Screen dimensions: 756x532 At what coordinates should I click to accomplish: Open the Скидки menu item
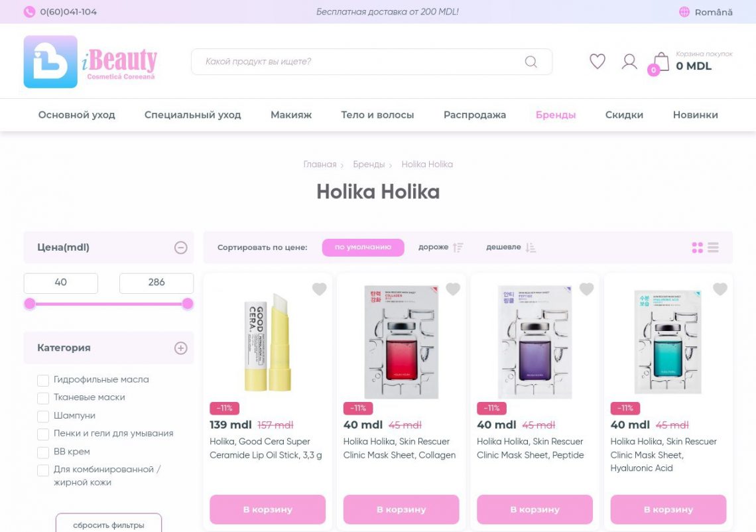point(624,115)
